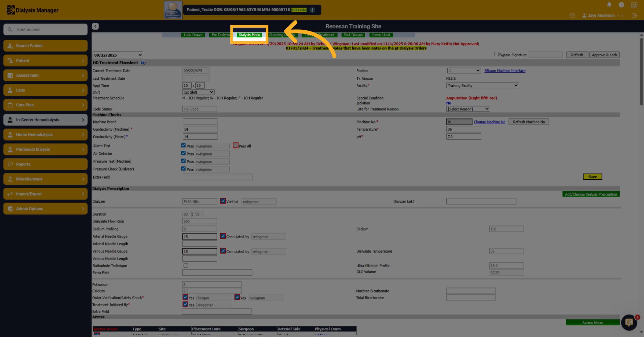Click Add/Change Dialysis Prescription button
Image resolution: width=644 pixels, height=337 pixels.
591,194
